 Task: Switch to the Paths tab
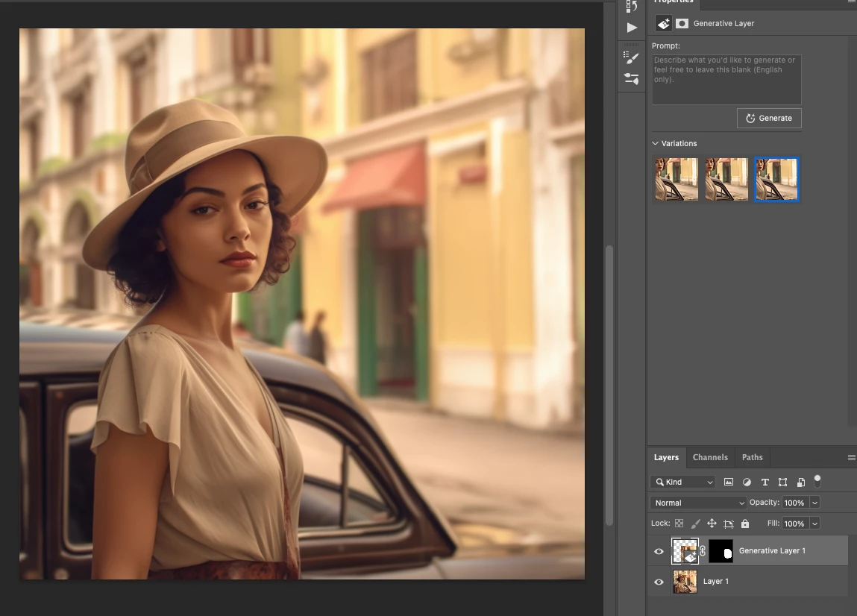tap(752, 457)
